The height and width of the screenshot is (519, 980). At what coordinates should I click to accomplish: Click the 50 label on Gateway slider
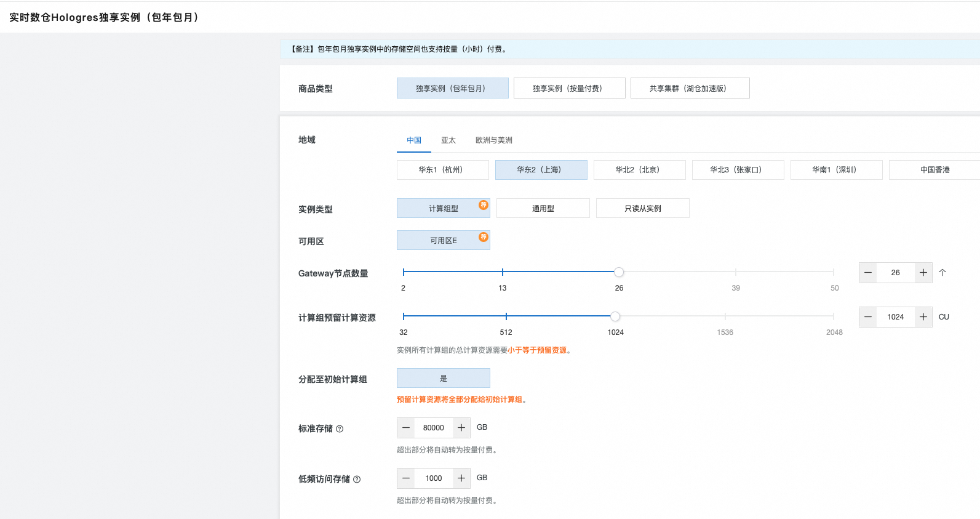[834, 288]
